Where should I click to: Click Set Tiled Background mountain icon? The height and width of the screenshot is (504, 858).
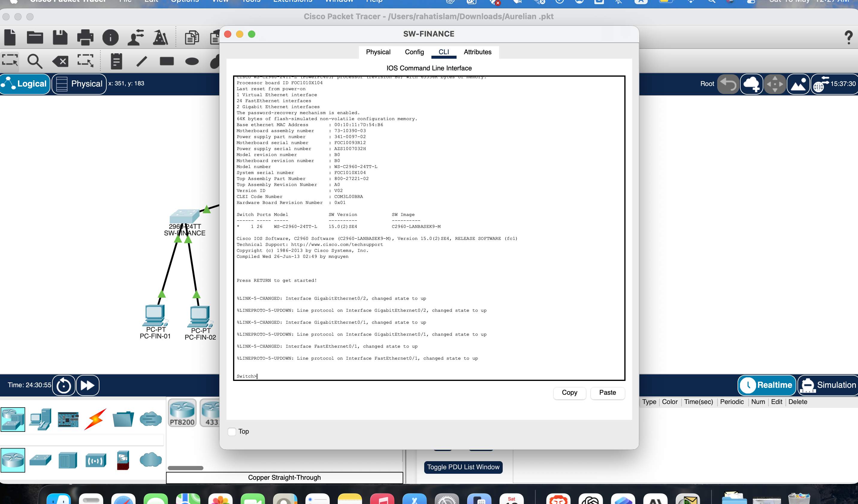coord(798,84)
